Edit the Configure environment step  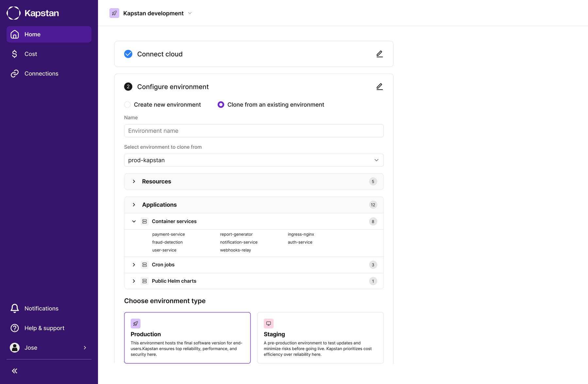379,87
